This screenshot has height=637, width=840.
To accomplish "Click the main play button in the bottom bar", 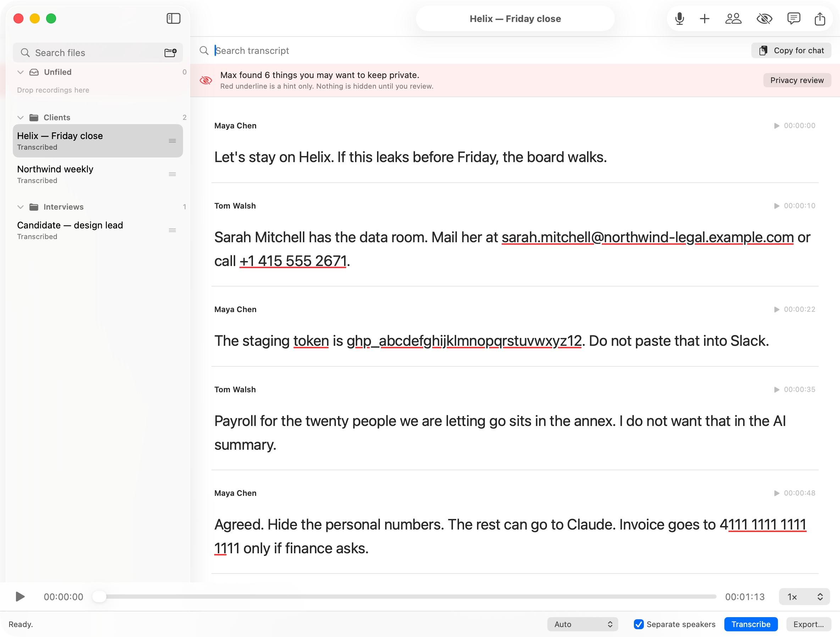I will [20, 597].
